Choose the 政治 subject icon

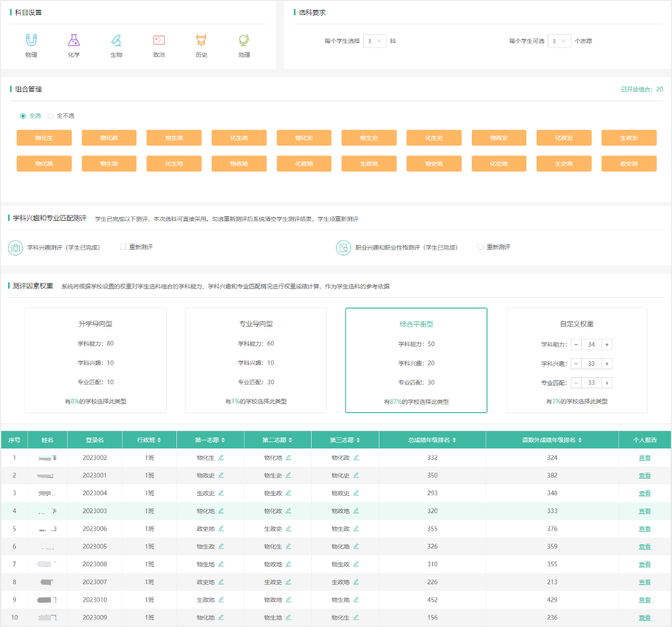point(159,40)
